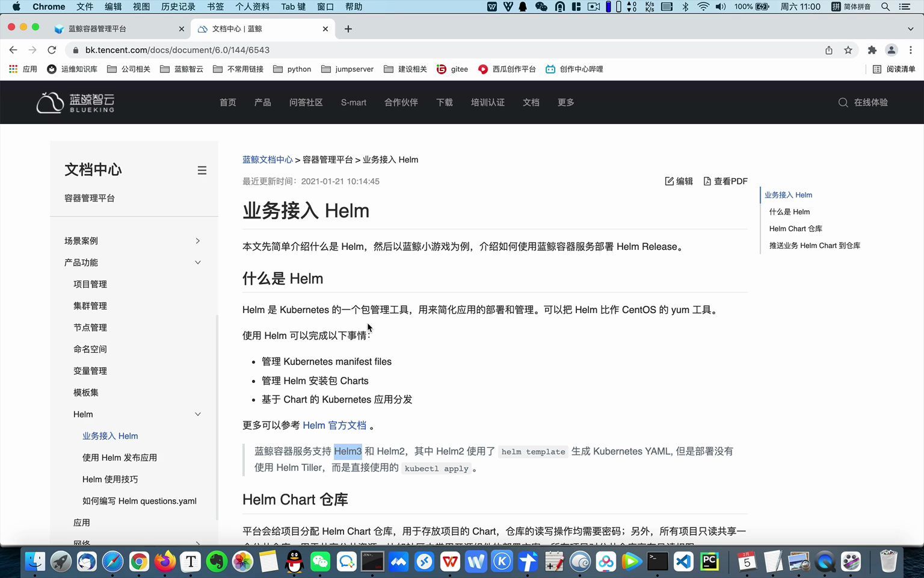The height and width of the screenshot is (578, 924).
Task: Bookmark this page with star icon
Action: click(848, 50)
